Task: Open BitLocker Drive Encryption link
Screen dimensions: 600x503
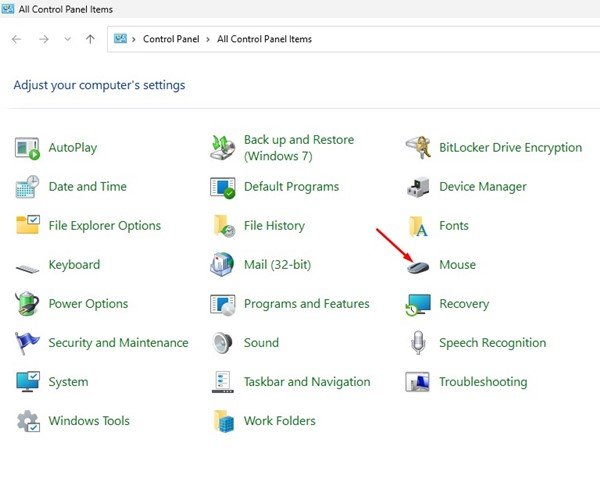Action: point(510,148)
